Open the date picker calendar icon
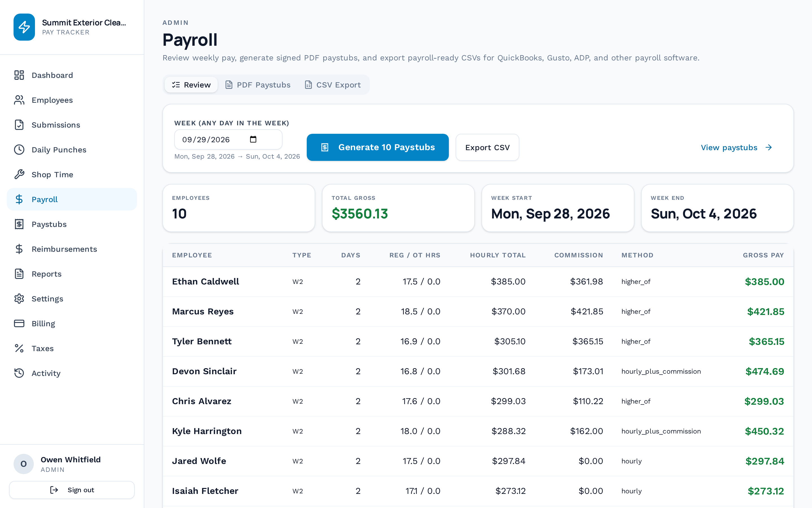The height and width of the screenshot is (508, 812). click(253, 139)
